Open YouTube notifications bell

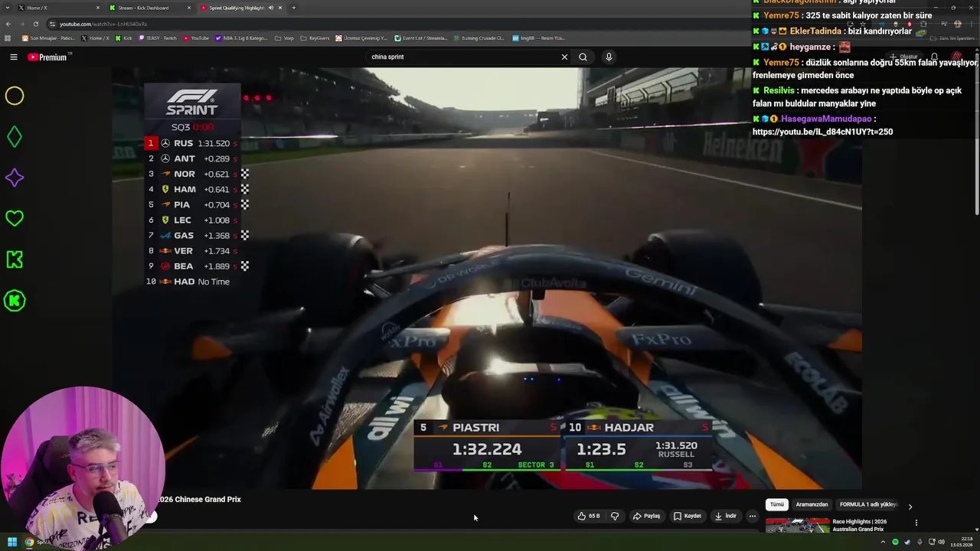[934, 57]
